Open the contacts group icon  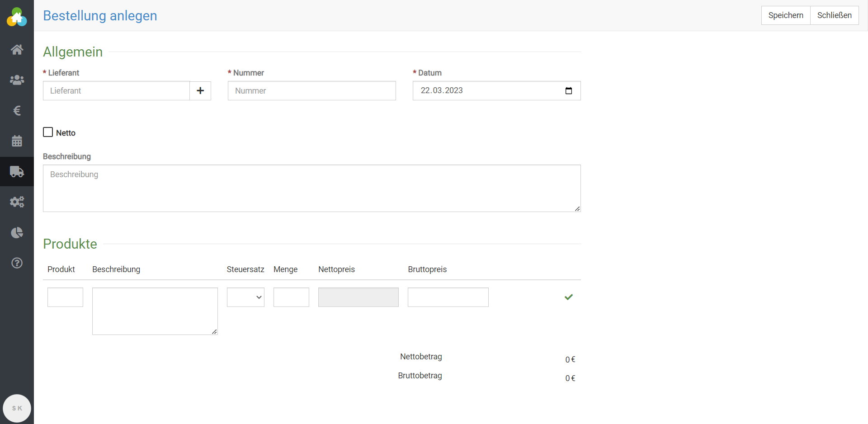pyautogui.click(x=17, y=80)
